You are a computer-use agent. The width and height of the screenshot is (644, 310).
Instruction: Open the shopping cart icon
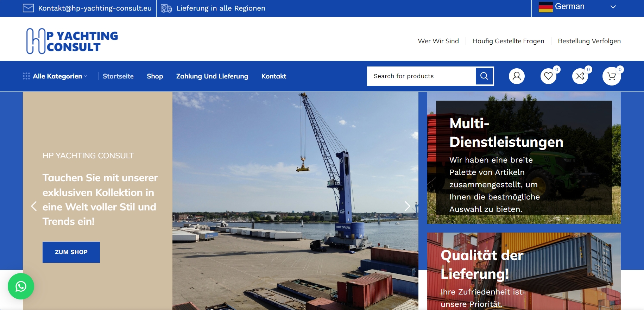point(612,76)
